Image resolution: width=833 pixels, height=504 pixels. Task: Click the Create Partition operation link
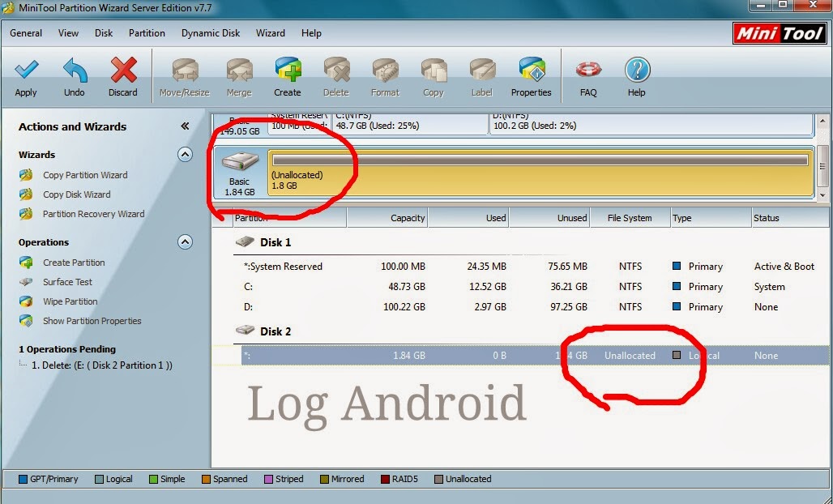point(74,263)
